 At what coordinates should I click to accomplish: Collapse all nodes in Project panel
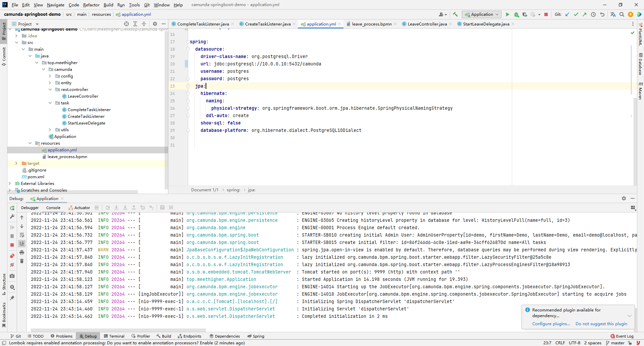coord(144,24)
